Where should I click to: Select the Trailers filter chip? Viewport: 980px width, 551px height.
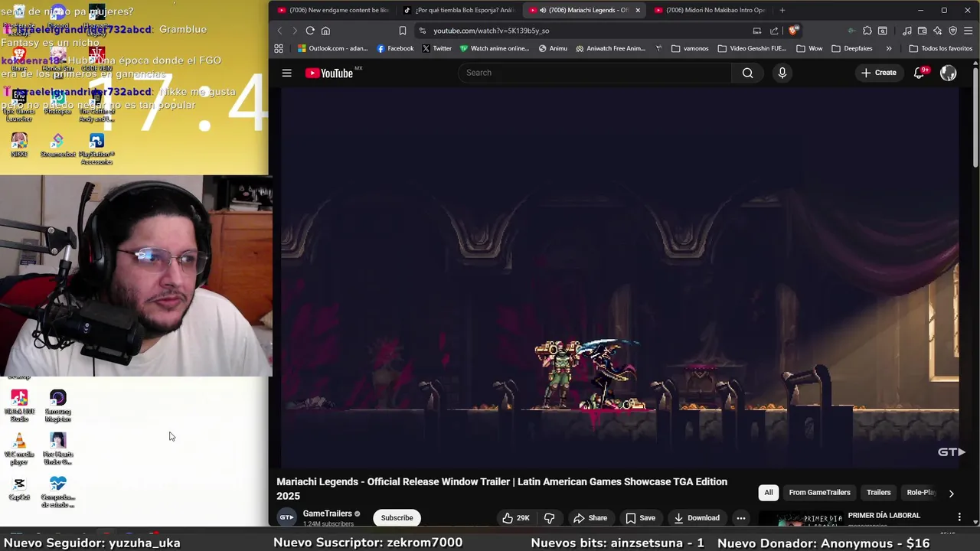tap(878, 493)
